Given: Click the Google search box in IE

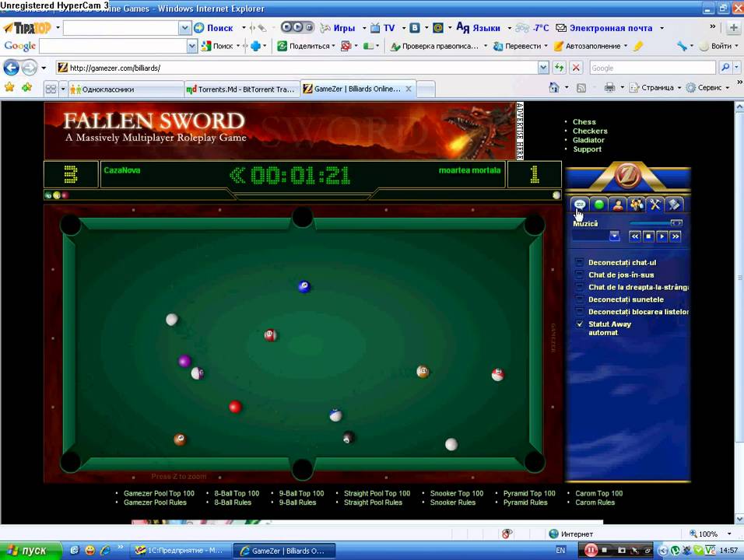Looking at the screenshot, I should [x=652, y=68].
